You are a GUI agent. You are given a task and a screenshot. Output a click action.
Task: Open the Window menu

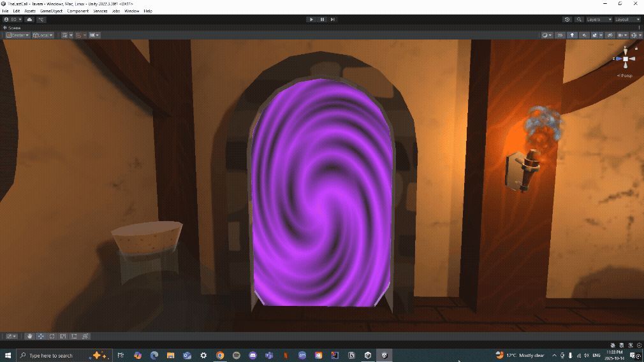tap(132, 11)
